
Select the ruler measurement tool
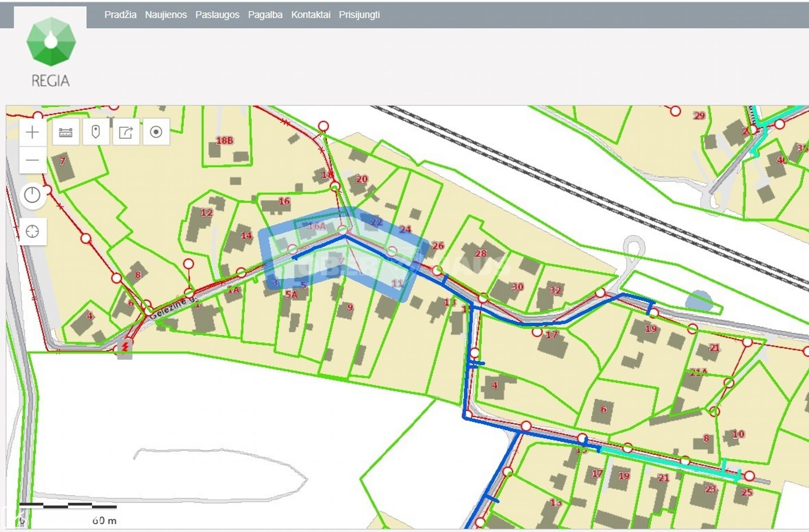tap(66, 132)
